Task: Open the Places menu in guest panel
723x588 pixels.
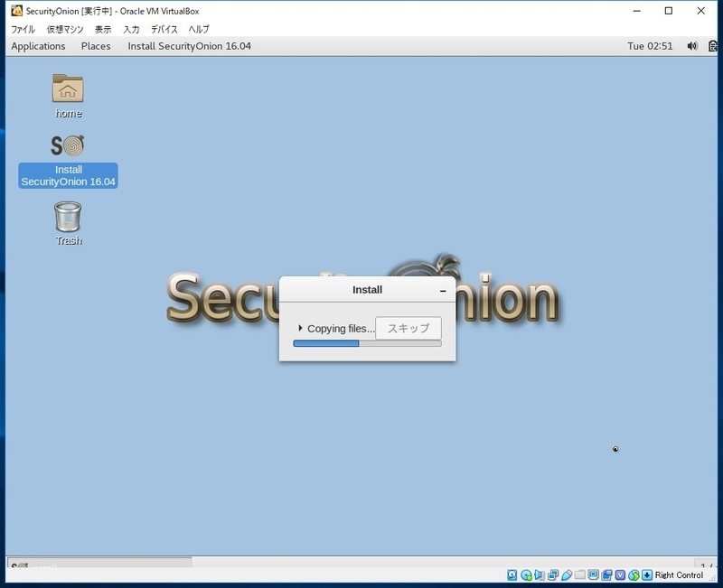Action: pos(96,46)
